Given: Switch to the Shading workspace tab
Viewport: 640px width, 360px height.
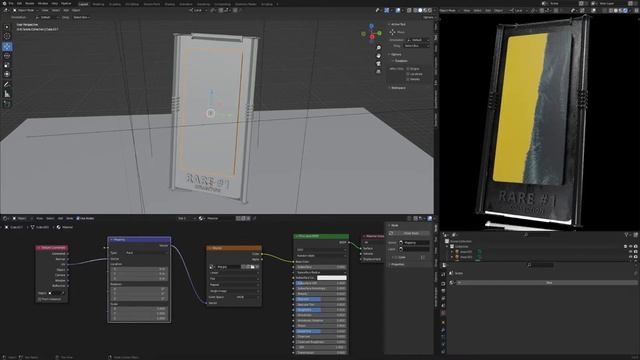Looking at the screenshot, I should tap(169, 4).
